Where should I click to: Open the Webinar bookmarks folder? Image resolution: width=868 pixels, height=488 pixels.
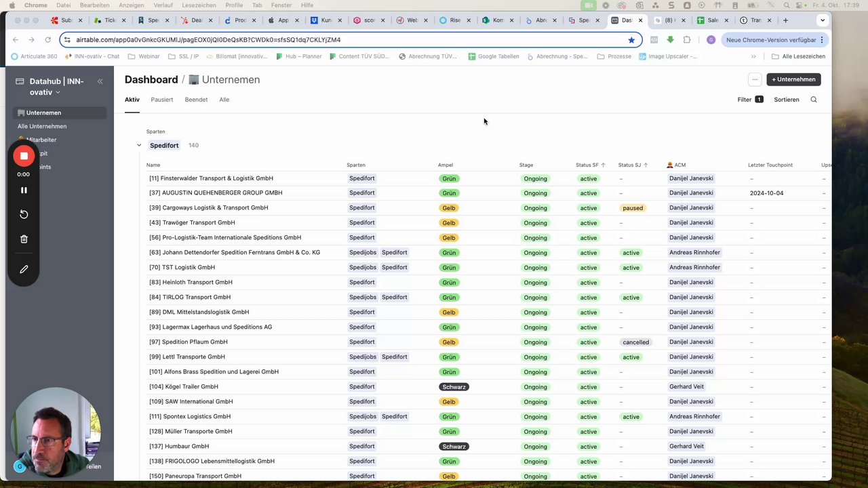[144, 56]
